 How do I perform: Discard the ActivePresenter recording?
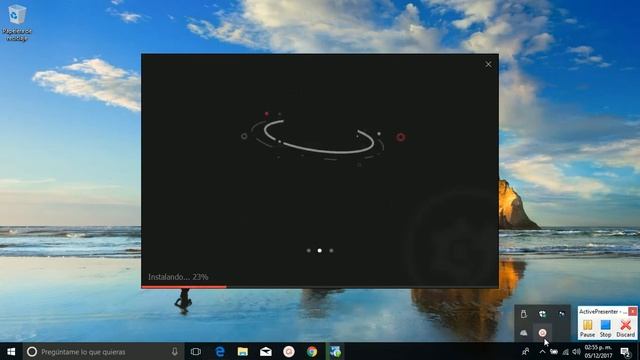625,329
